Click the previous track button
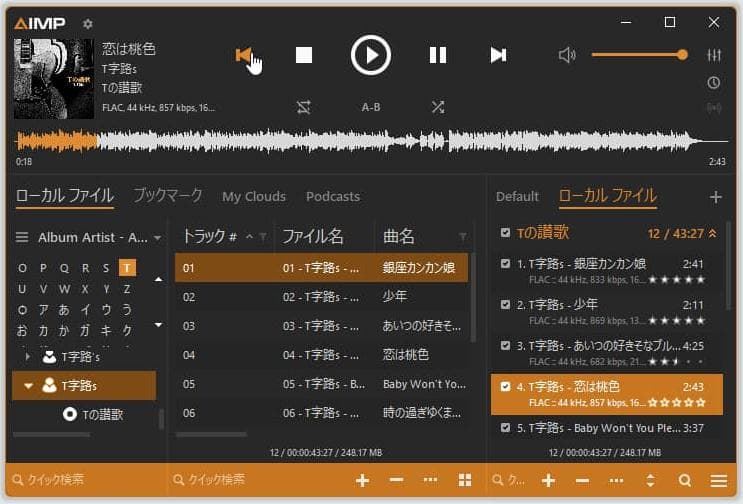Image resolution: width=743 pixels, height=504 pixels. tap(244, 55)
